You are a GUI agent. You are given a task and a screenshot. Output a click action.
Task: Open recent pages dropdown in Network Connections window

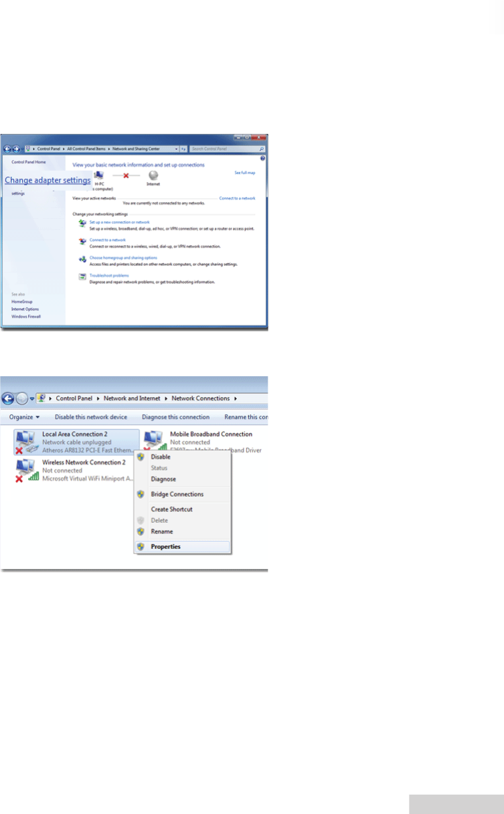tap(33, 399)
